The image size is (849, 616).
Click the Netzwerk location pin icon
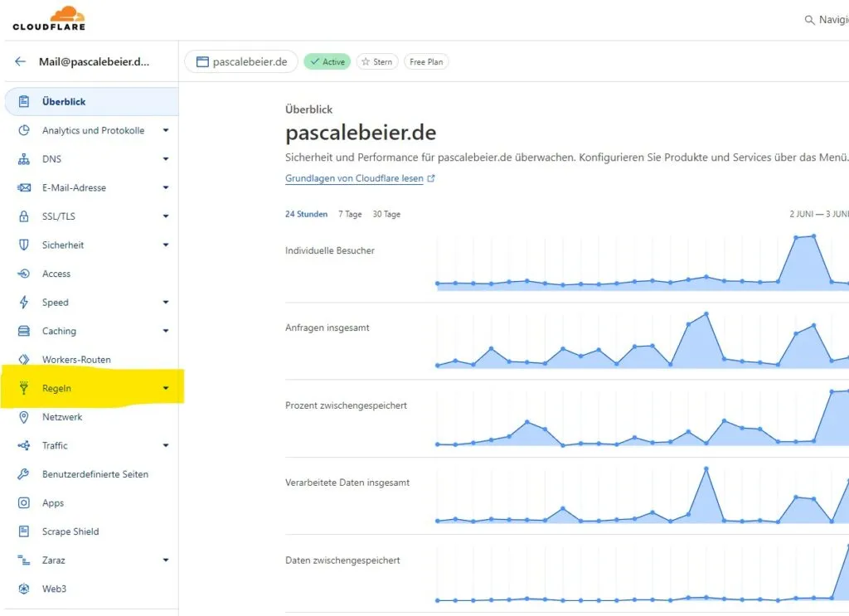[x=24, y=417]
